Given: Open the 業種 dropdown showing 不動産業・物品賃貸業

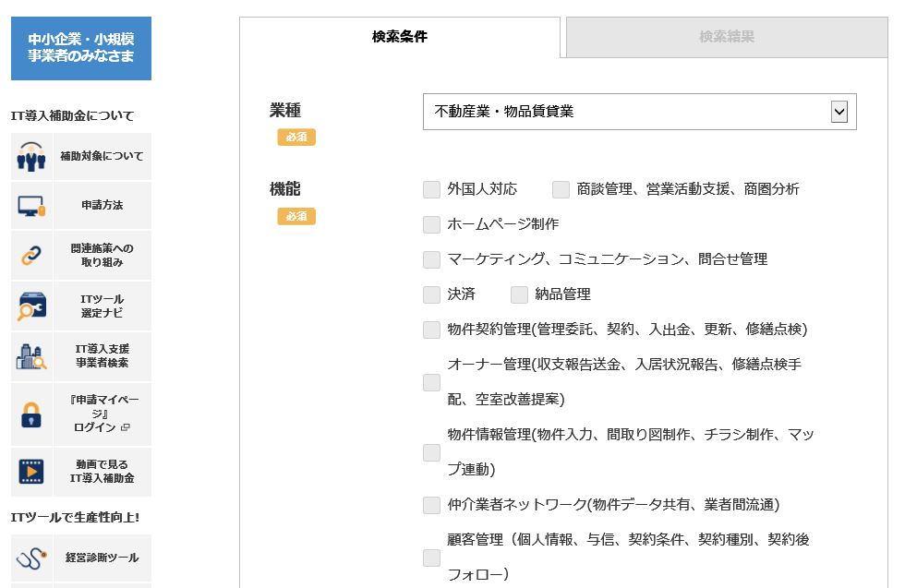Looking at the screenshot, I should pyautogui.click(x=639, y=112).
